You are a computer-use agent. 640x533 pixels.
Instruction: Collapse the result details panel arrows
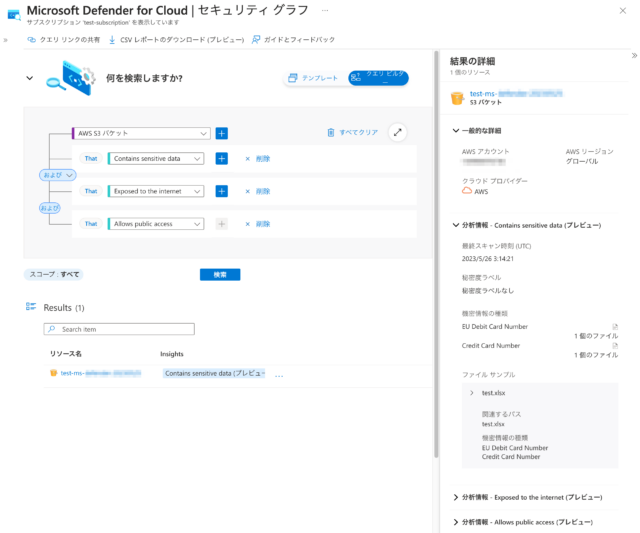click(x=634, y=56)
